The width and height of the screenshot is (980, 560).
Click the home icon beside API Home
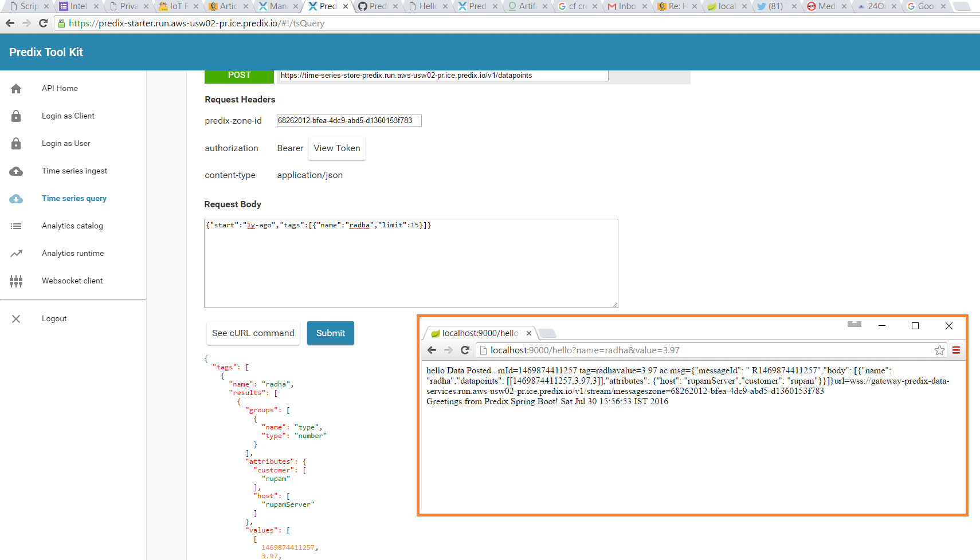tap(16, 89)
